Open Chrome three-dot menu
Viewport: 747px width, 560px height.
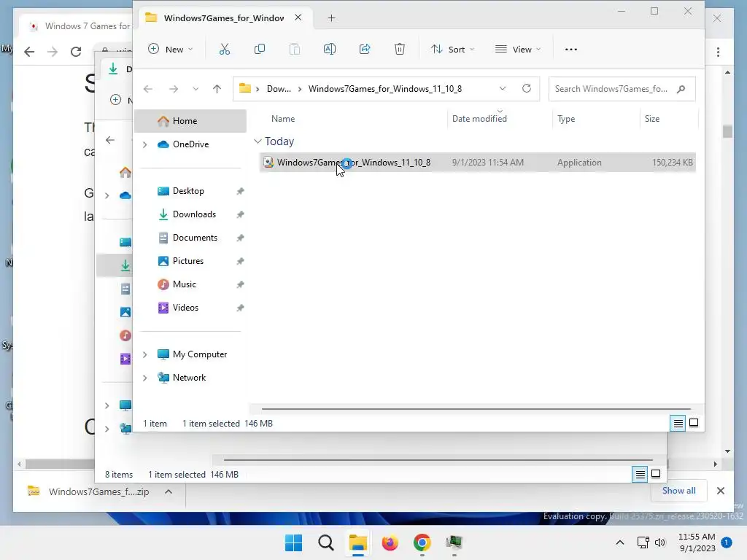(718, 52)
